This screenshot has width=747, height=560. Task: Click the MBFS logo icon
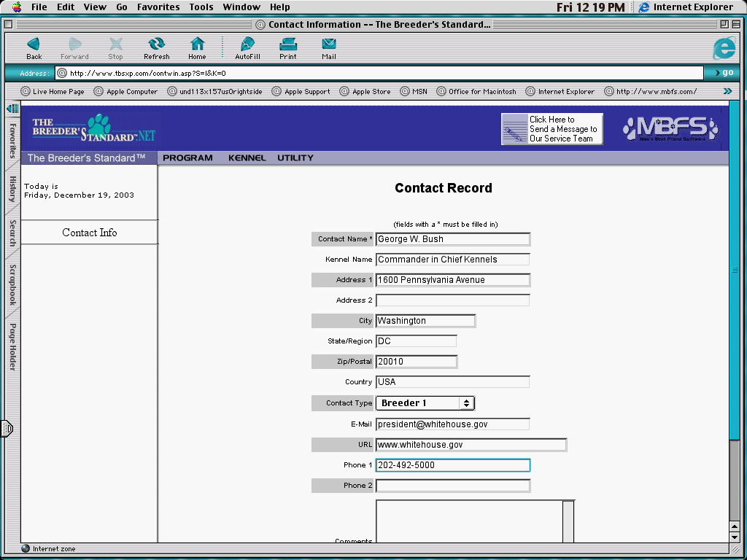click(670, 129)
